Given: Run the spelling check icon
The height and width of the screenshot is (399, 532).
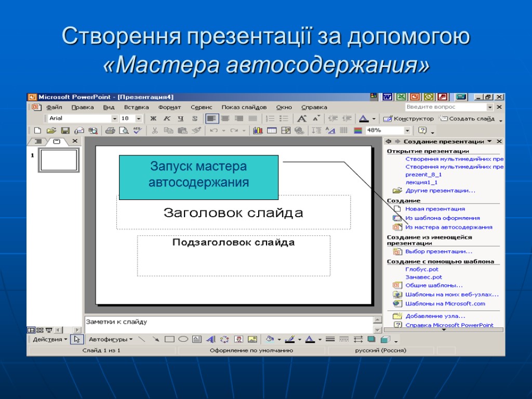Looking at the screenshot, I should 137,130.
